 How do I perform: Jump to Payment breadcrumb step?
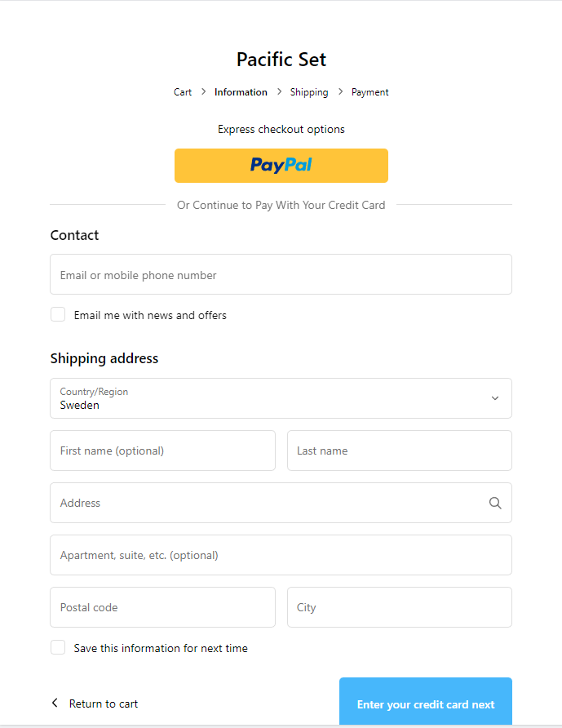tap(370, 92)
